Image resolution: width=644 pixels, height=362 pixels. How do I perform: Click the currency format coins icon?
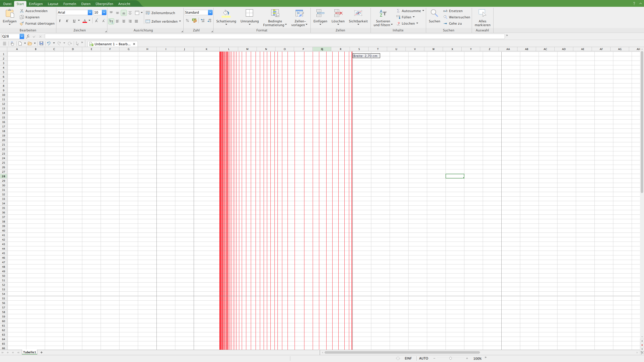click(x=194, y=21)
